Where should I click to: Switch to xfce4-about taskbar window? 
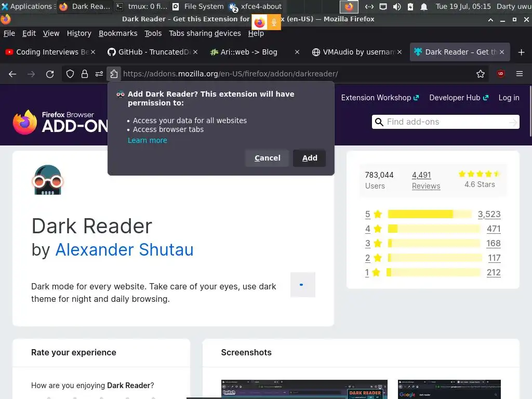click(x=256, y=6)
